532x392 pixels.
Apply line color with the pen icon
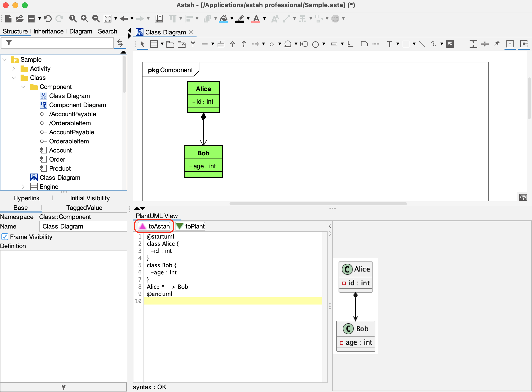click(x=240, y=18)
